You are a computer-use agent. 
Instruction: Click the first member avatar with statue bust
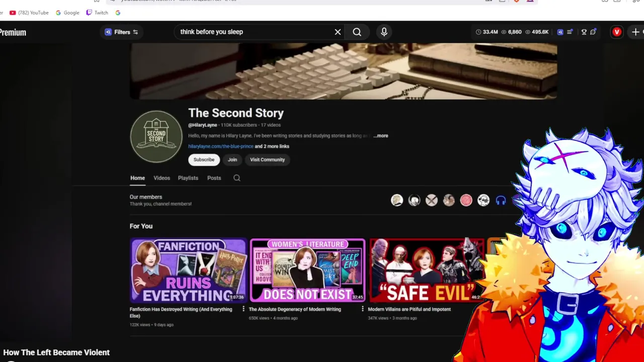pyautogui.click(x=397, y=201)
